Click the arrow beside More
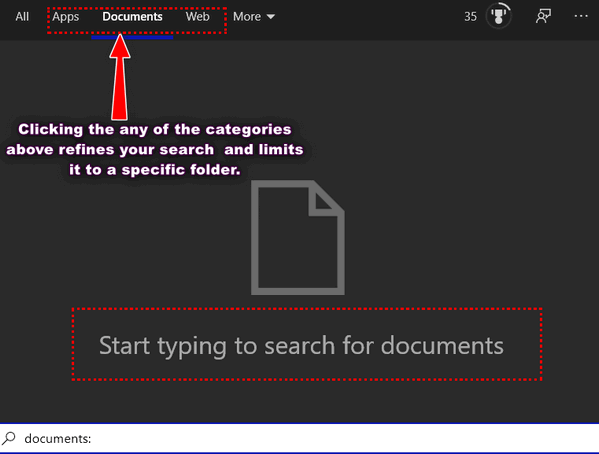The image size is (599, 454). tap(270, 17)
